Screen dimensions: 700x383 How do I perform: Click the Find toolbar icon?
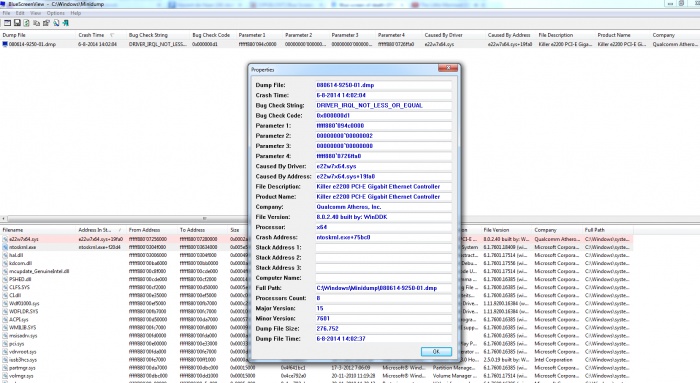point(56,23)
